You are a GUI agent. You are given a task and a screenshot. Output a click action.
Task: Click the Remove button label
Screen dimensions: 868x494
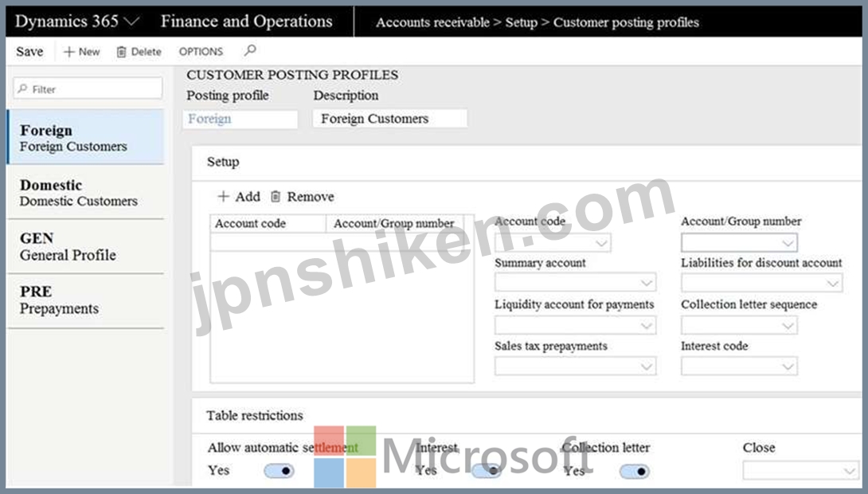310,197
